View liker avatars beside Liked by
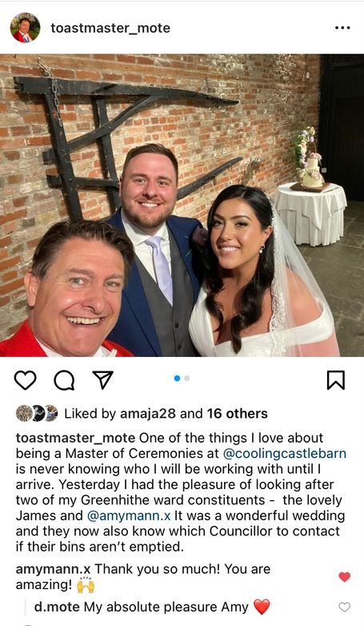The width and height of the screenshot is (364, 626). pyautogui.click(x=37, y=414)
